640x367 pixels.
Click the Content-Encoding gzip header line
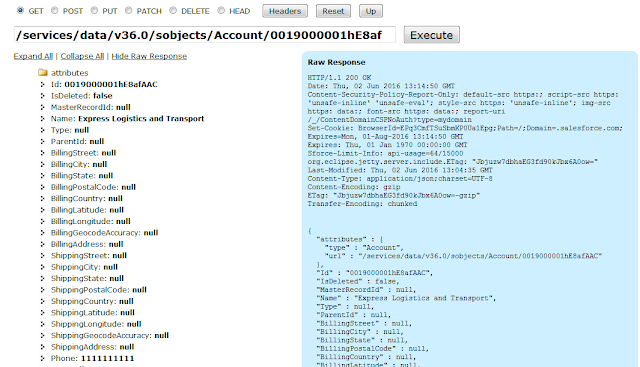point(354,187)
